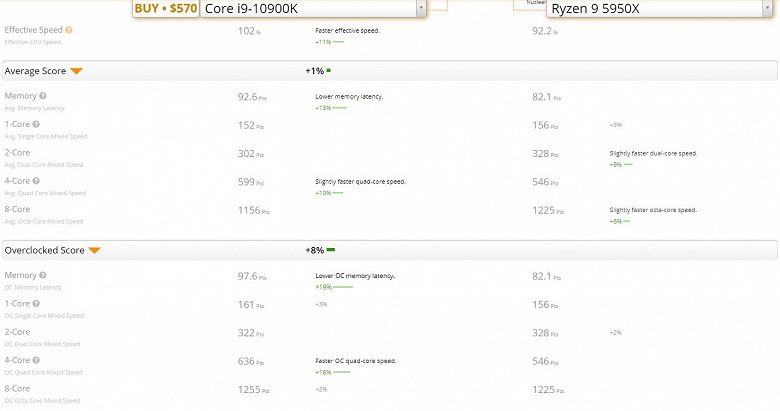780x411 pixels.
Task: Click the 161 Pts OC single-core value
Action: [x=251, y=305]
